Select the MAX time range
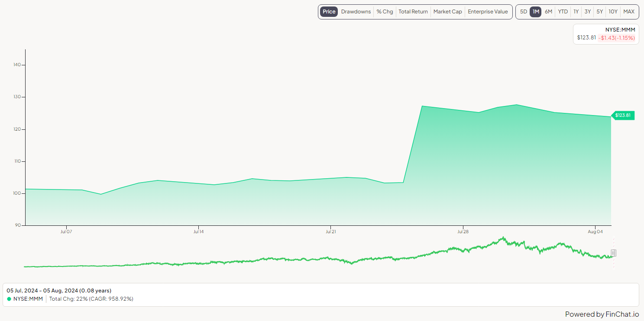The image size is (644, 321). click(x=629, y=12)
